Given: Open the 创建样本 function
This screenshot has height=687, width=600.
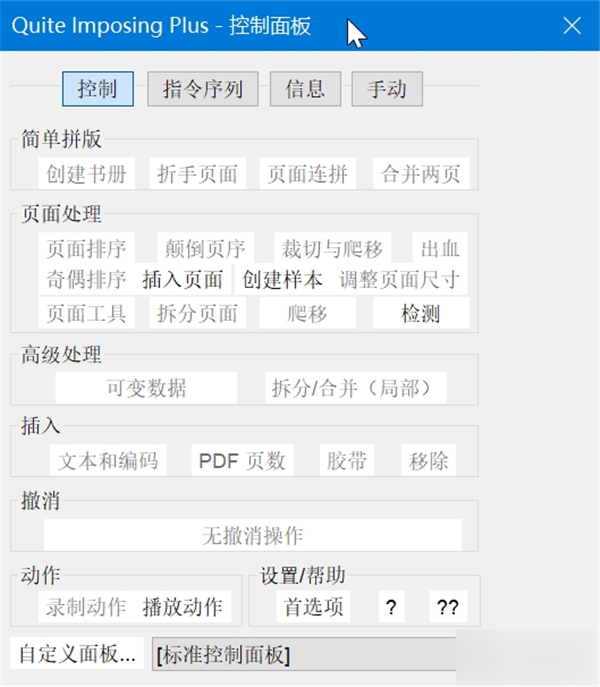Looking at the screenshot, I should click(282, 280).
